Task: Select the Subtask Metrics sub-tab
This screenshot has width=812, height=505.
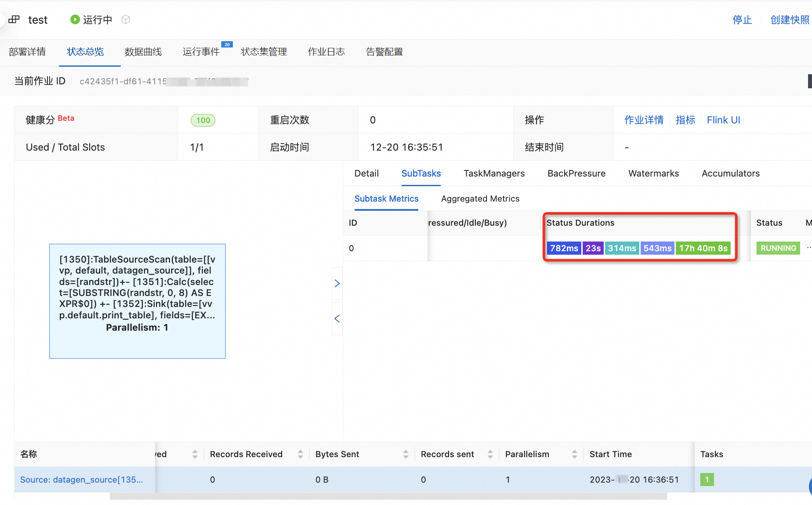Action: [386, 198]
